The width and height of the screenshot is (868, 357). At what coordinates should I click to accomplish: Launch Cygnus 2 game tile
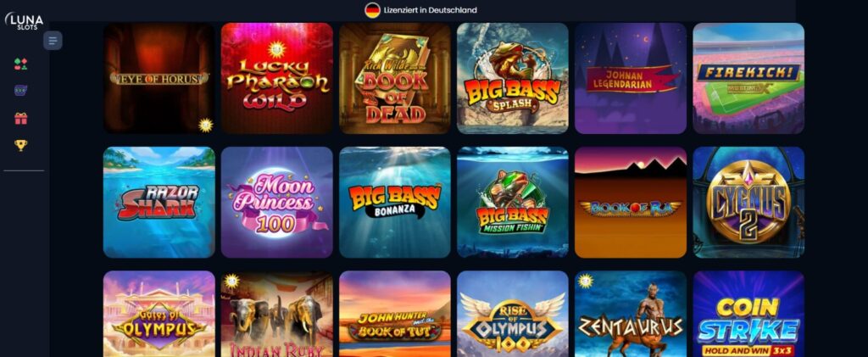click(748, 202)
